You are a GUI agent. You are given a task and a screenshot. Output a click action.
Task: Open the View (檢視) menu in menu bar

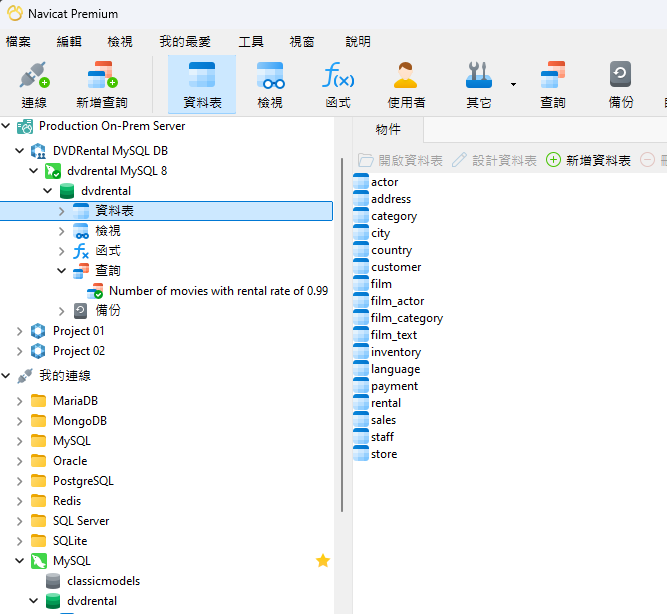pyautogui.click(x=120, y=42)
